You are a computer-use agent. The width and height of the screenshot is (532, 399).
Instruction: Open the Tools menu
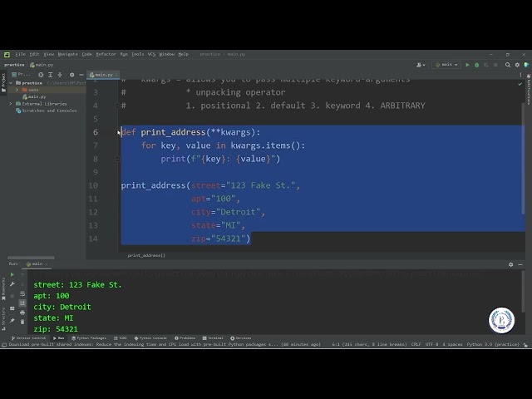(137, 54)
